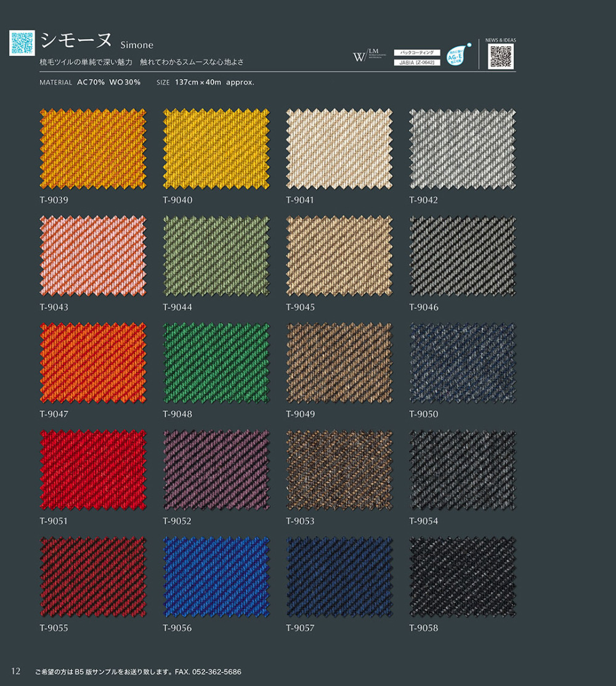Choose the red T-9051 fabric swatch

pyautogui.click(x=93, y=470)
